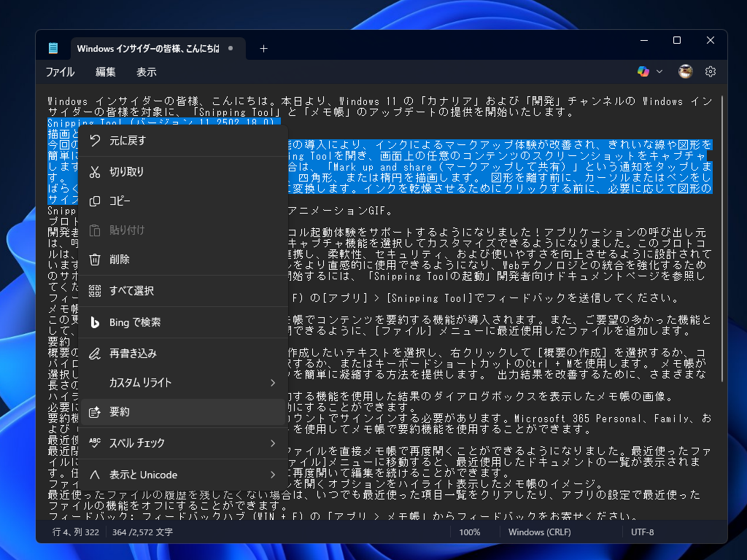Choose Bing で検索 in the context menu
Viewport: 747px width, 560px height.
[183, 322]
